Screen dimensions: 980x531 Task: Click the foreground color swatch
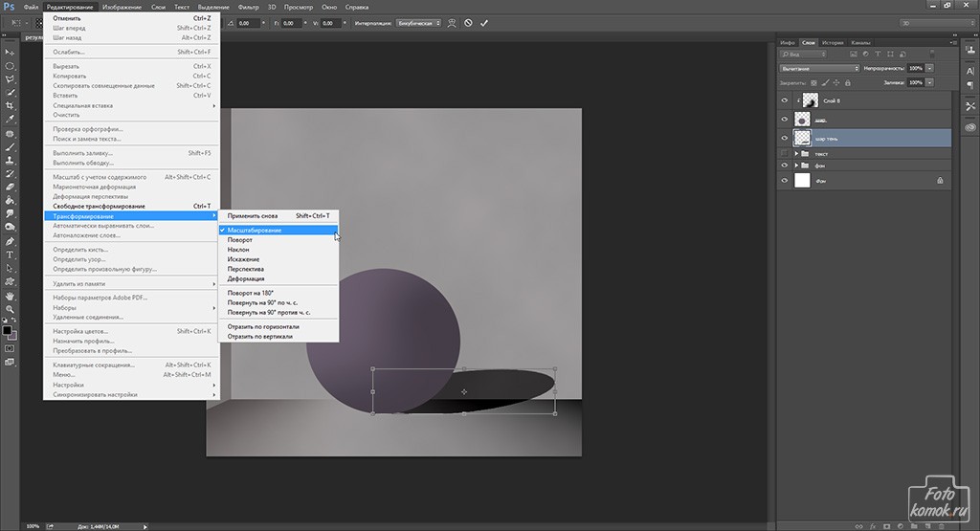point(7,330)
